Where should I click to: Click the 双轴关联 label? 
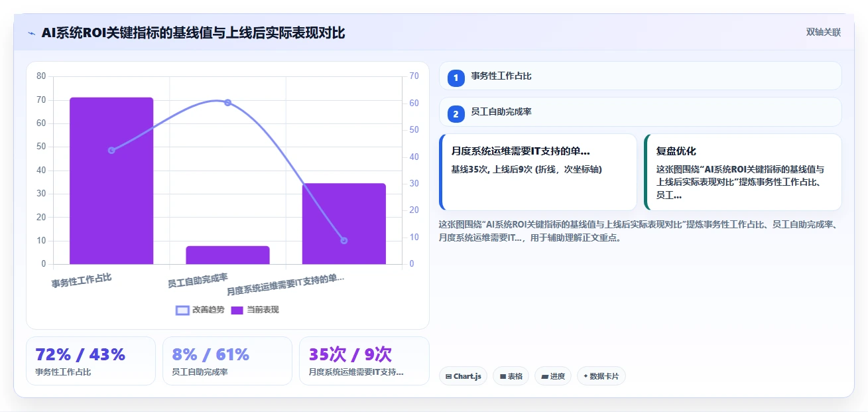point(823,33)
